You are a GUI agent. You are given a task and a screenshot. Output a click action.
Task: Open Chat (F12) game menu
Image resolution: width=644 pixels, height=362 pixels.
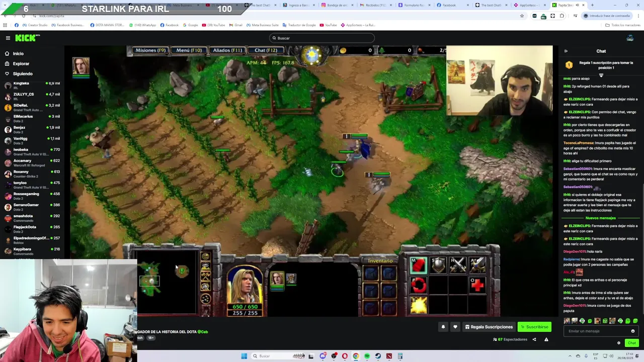[x=266, y=50]
